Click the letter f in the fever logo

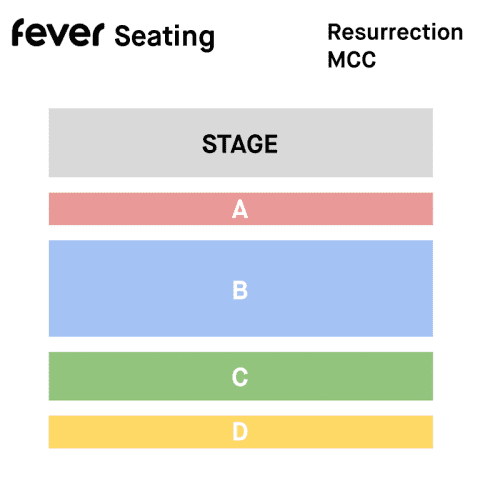click(x=19, y=32)
